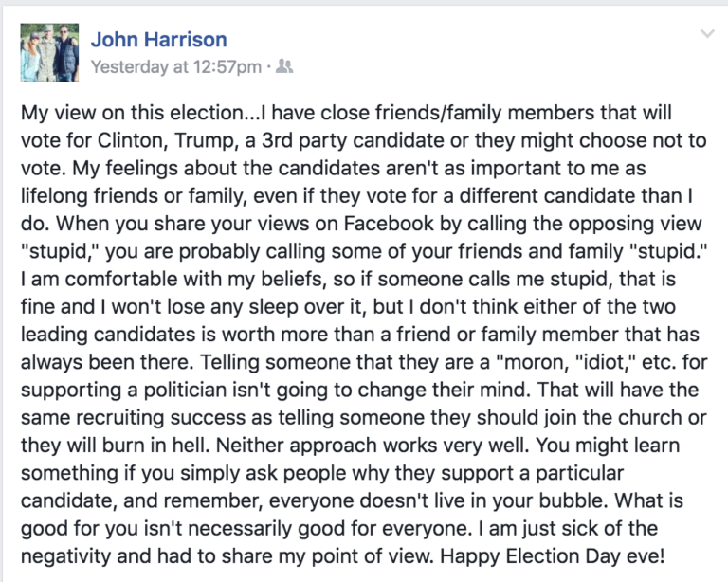728x582 pixels.
Task: Click the word lifelong in the post
Action: click(54, 196)
